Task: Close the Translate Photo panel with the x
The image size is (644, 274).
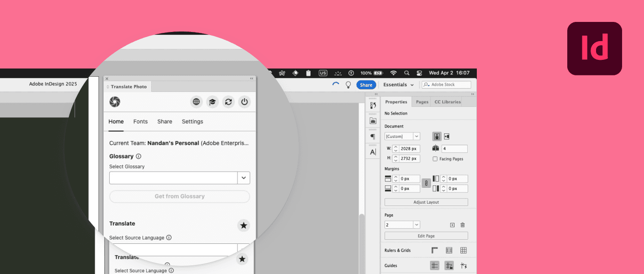Action: (107, 79)
